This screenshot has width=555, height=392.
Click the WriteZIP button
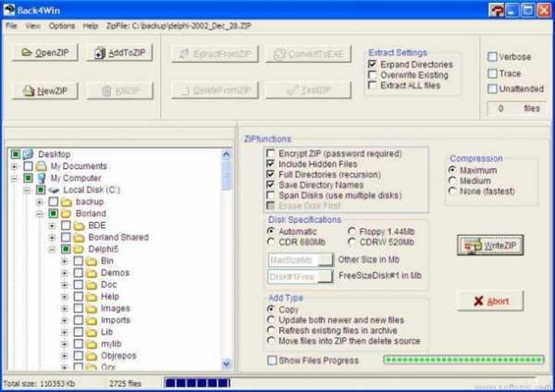point(490,245)
